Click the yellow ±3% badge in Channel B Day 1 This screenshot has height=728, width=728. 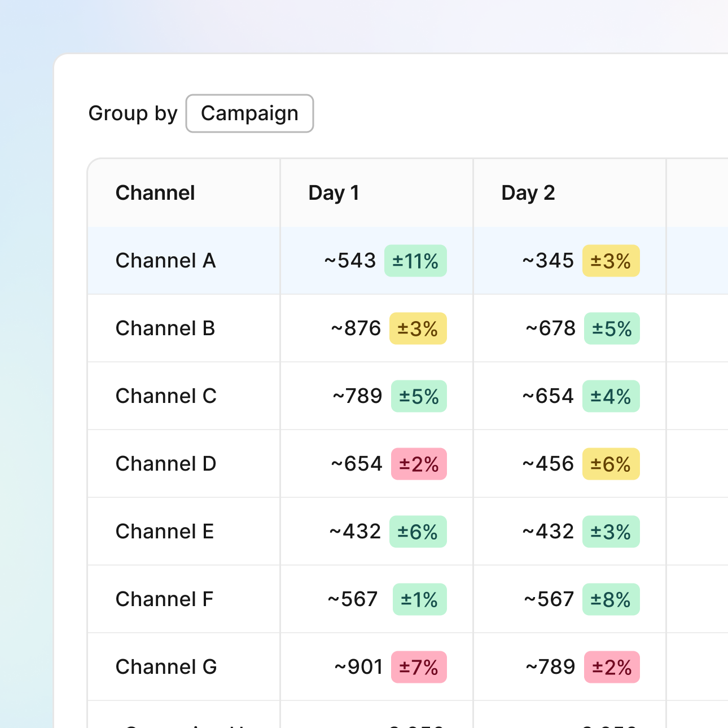tap(418, 328)
